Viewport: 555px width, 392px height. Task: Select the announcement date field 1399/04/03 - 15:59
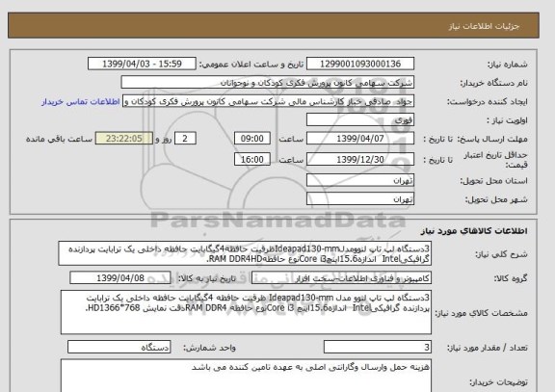click(142, 64)
